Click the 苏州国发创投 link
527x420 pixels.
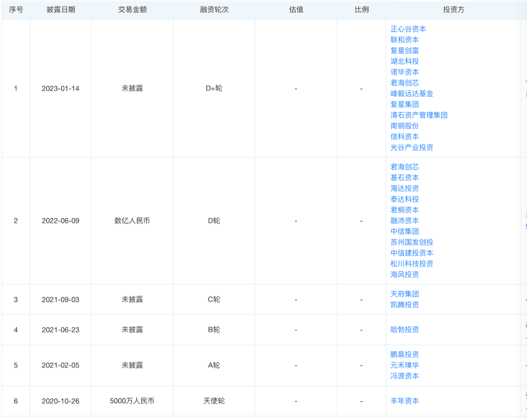tap(412, 242)
